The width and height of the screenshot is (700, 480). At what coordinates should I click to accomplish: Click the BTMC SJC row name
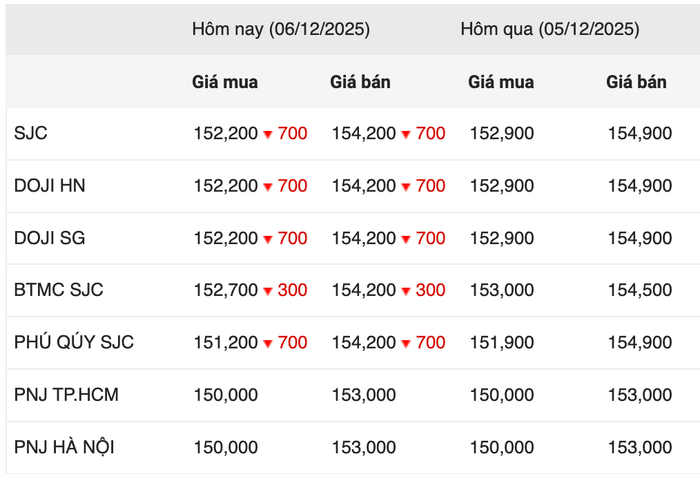coord(59,290)
